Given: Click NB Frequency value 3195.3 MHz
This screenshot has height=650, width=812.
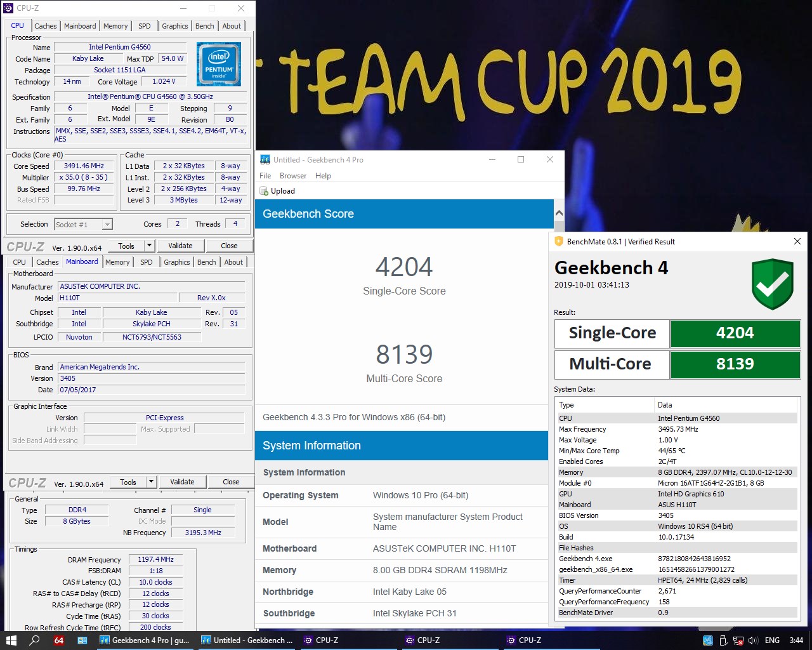Looking at the screenshot, I should coord(203,533).
